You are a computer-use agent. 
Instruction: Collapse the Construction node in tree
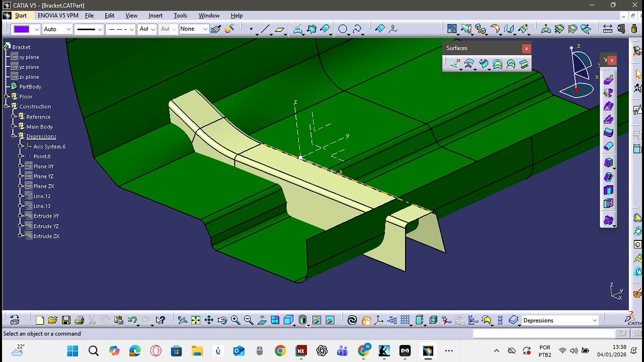pos(7,107)
